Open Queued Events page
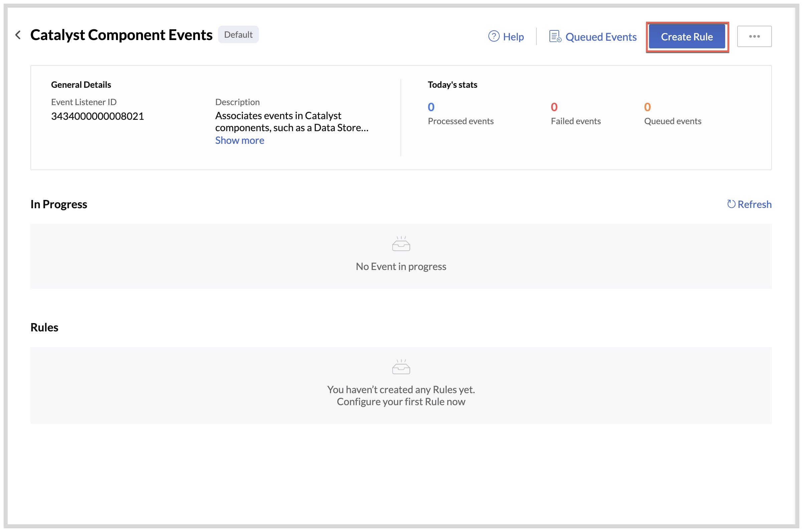The image size is (803, 532). click(601, 37)
